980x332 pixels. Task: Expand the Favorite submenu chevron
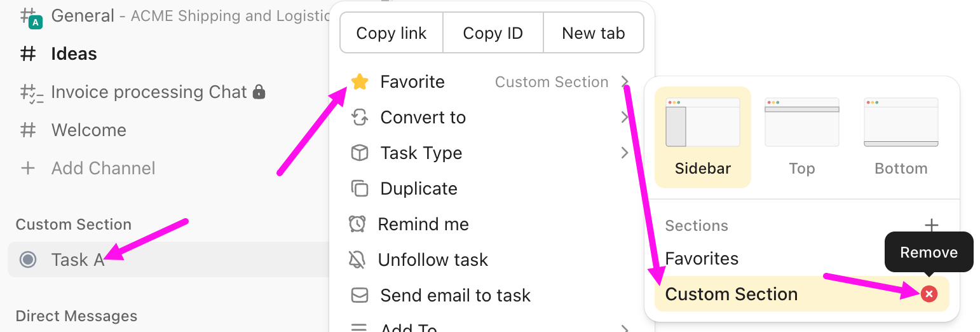[x=625, y=81]
